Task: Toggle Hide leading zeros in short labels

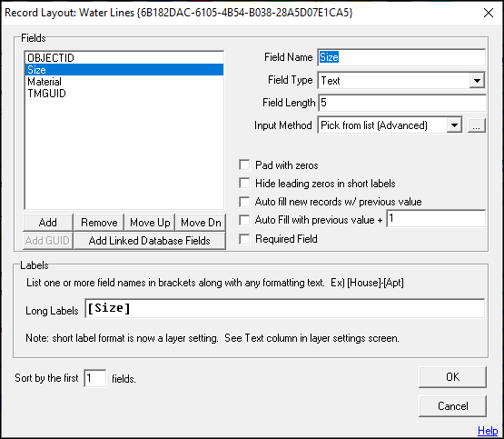Action: click(x=244, y=184)
